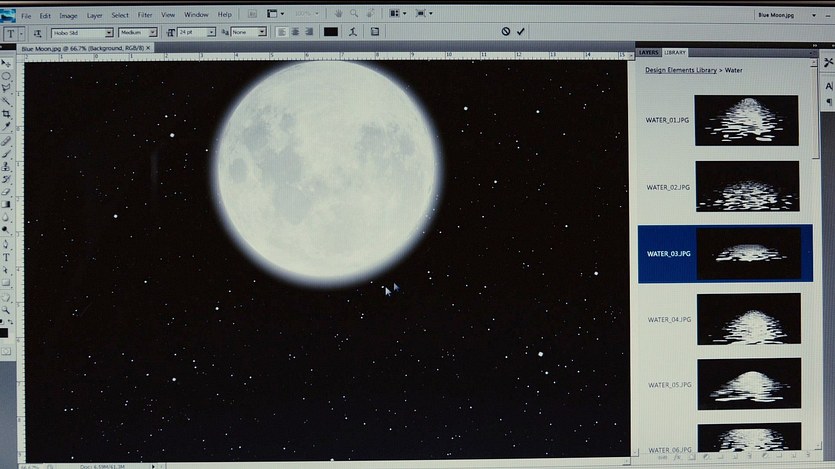Click the black text color swatch
Image resolution: width=835 pixels, height=469 pixels.
(331, 32)
